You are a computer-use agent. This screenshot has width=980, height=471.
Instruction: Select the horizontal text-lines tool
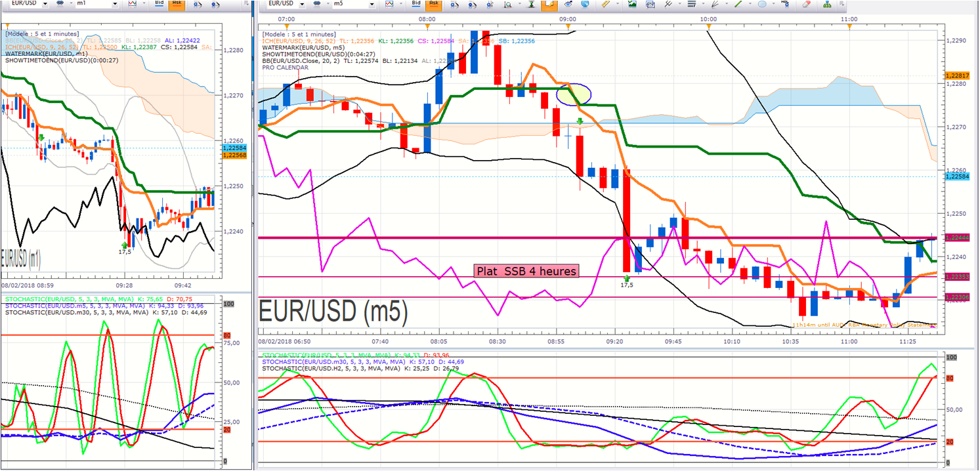(x=691, y=4)
